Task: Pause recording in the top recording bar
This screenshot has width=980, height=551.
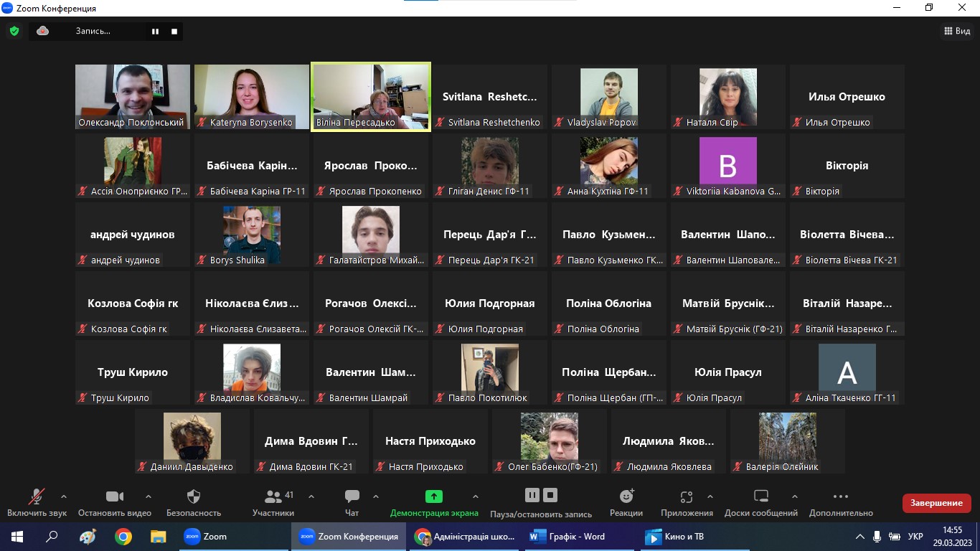Action: (x=155, y=32)
